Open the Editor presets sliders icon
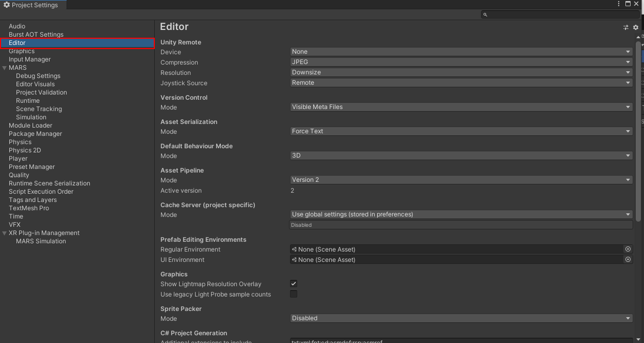644x343 pixels. tap(626, 27)
